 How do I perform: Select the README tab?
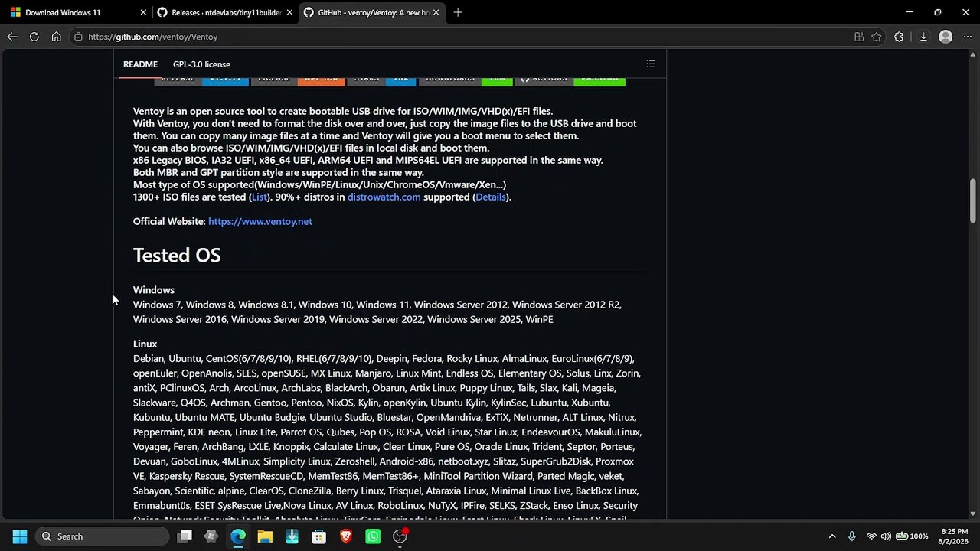(x=140, y=64)
